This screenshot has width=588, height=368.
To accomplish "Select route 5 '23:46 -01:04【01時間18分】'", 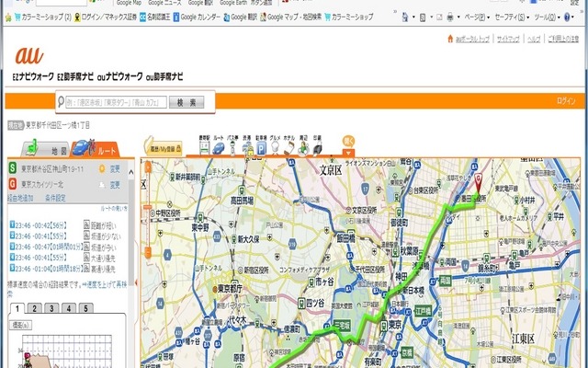I will tap(48, 268).
